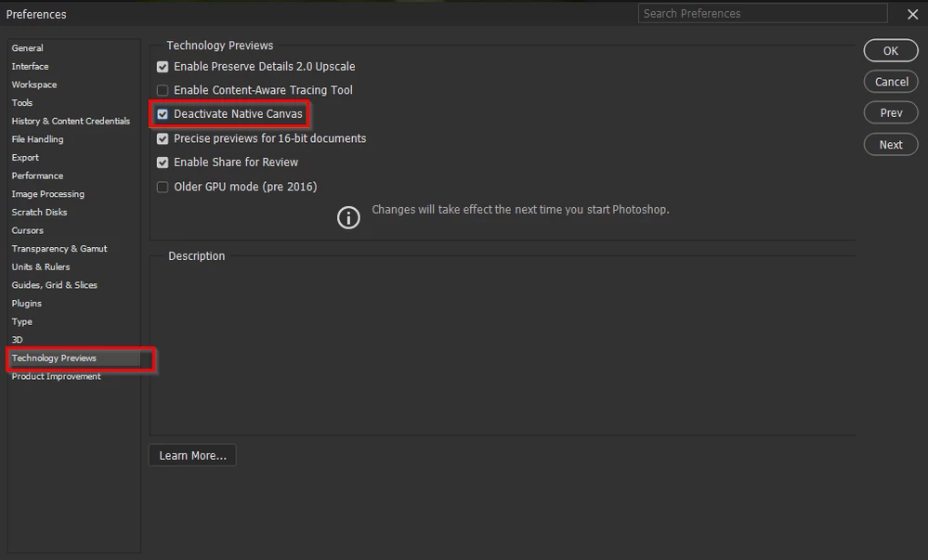This screenshot has height=560, width=928.
Task: Focus the Search Preferences field
Action: [x=763, y=13]
